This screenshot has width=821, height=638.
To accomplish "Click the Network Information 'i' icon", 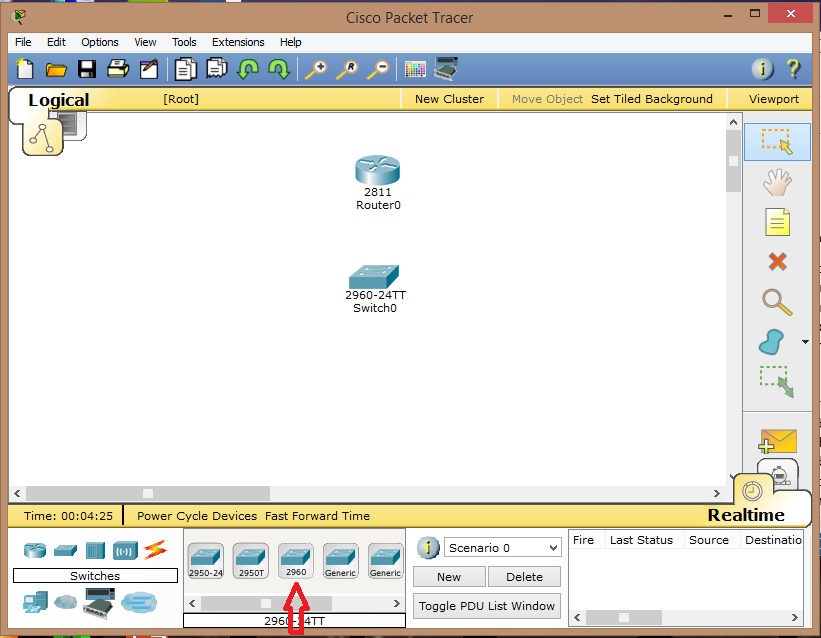I will [x=762, y=69].
